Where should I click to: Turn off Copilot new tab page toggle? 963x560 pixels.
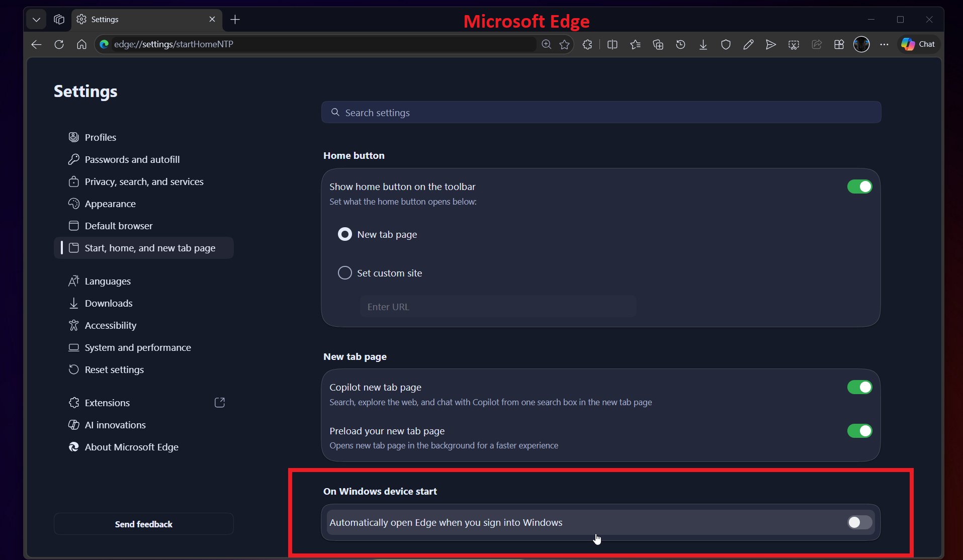click(859, 387)
